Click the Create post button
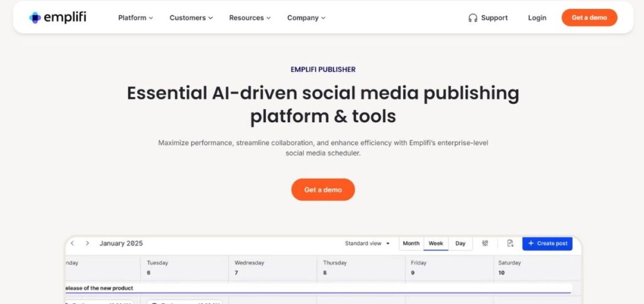 pos(547,243)
